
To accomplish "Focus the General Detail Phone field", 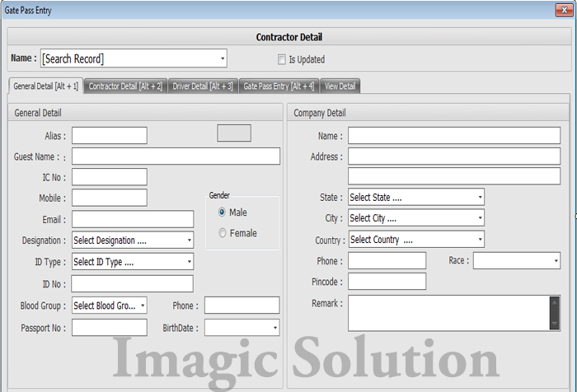I will pyautogui.click(x=242, y=306).
